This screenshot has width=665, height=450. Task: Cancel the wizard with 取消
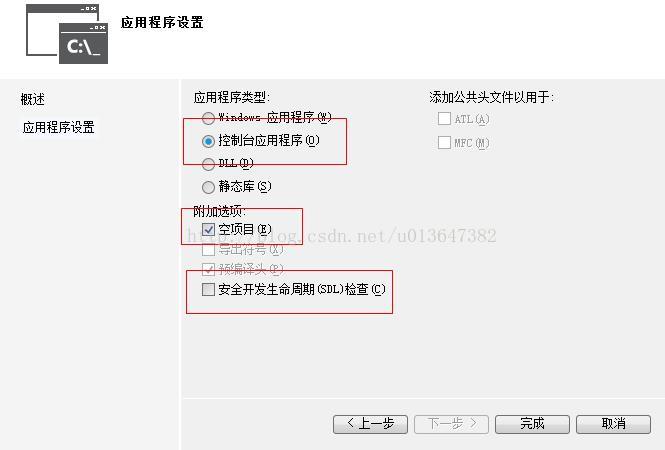pyautogui.click(x=613, y=424)
